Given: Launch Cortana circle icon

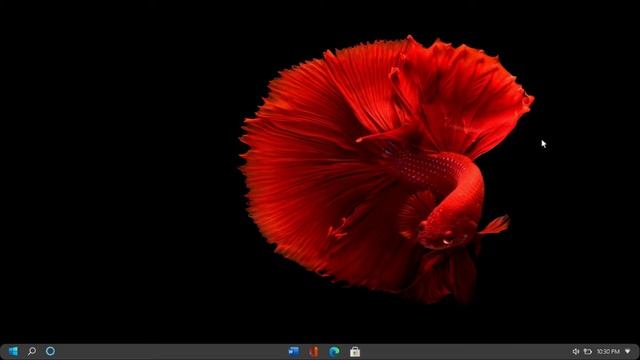Looking at the screenshot, I should 50,351.
